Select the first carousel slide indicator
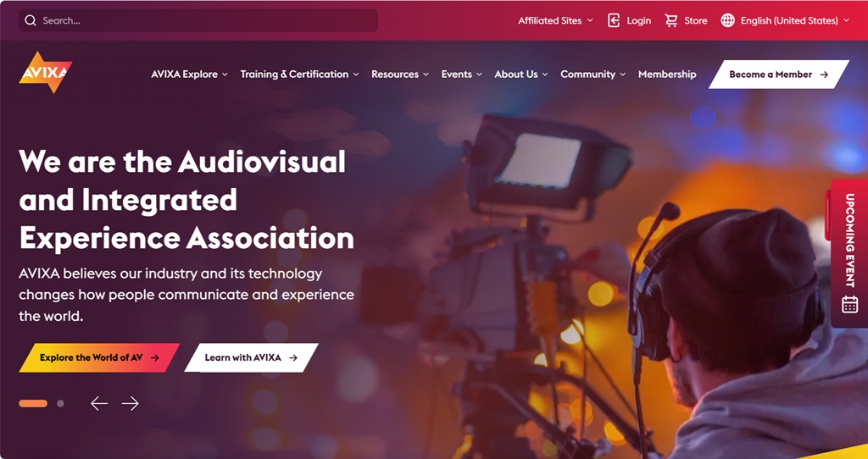868x459 pixels. pos(33,404)
